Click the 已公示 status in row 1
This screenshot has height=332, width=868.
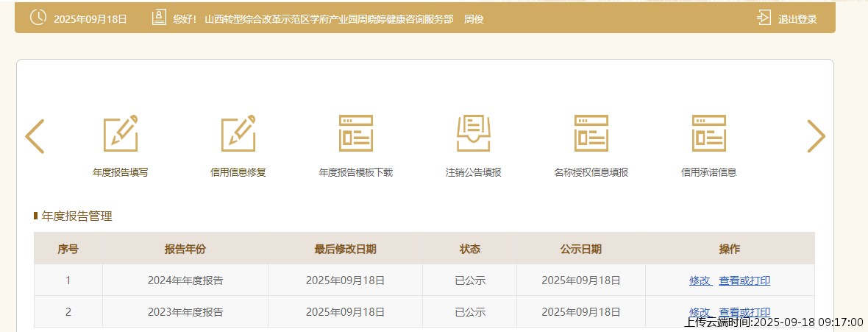[470, 280]
